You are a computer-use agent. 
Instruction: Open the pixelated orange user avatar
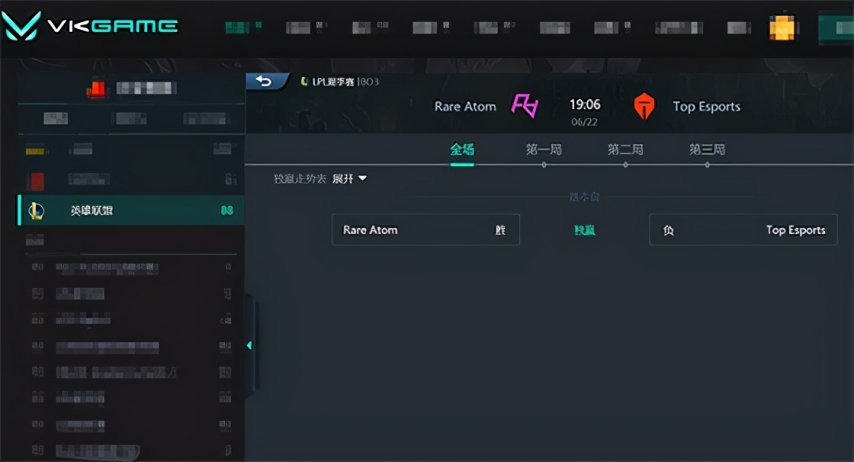coord(782,27)
